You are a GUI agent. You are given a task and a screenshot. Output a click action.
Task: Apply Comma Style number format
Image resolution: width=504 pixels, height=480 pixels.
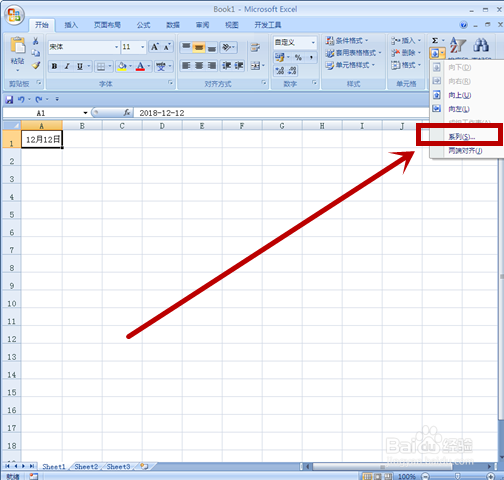[311, 58]
